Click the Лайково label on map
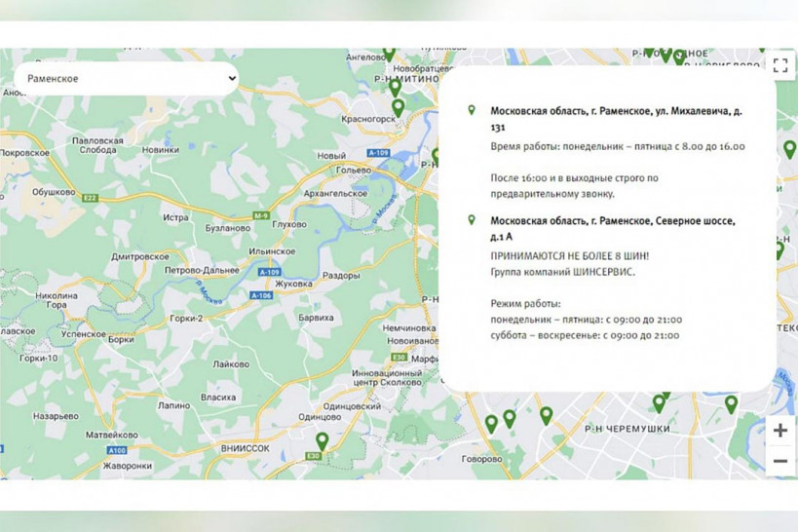Screen dimensions: 798x532 [x=231, y=364]
